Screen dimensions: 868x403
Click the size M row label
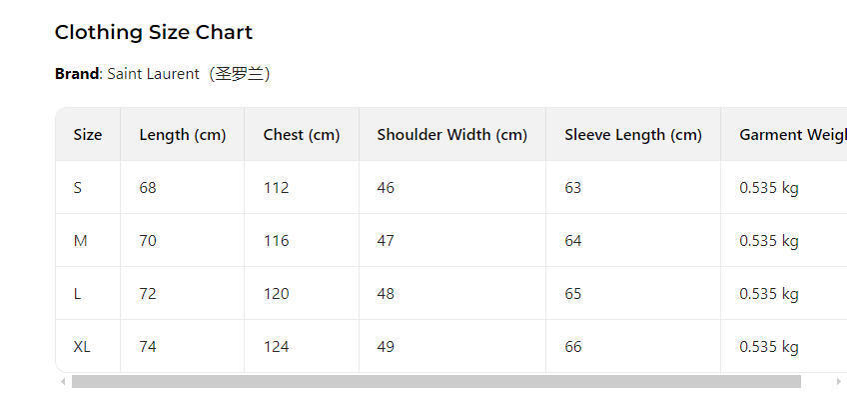[81, 241]
